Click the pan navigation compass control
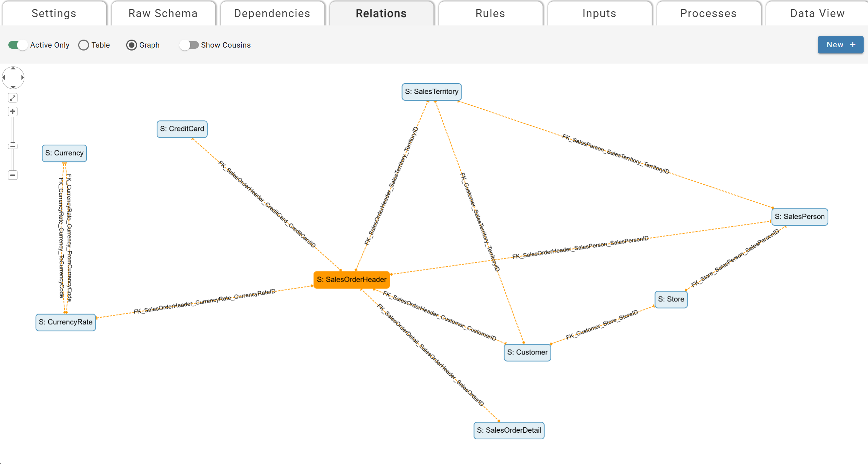This screenshot has width=868, height=464. coord(13,77)
